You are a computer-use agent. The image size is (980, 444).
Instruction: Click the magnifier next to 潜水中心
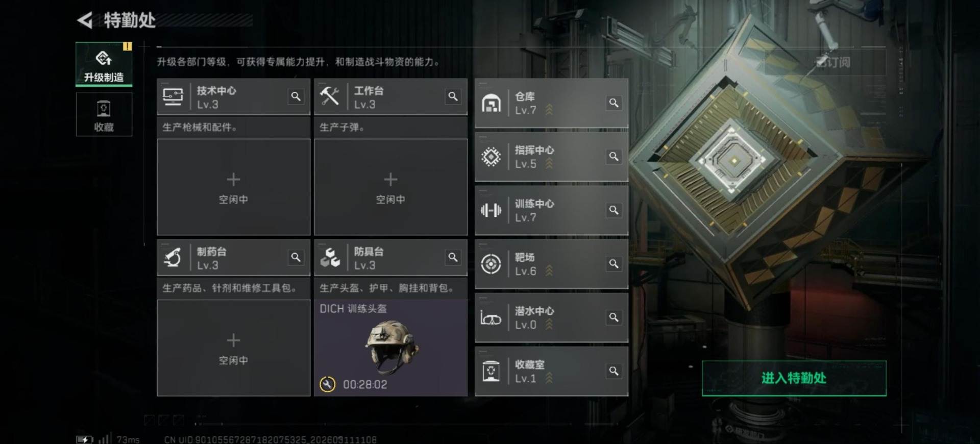click(x=614, y=317)
